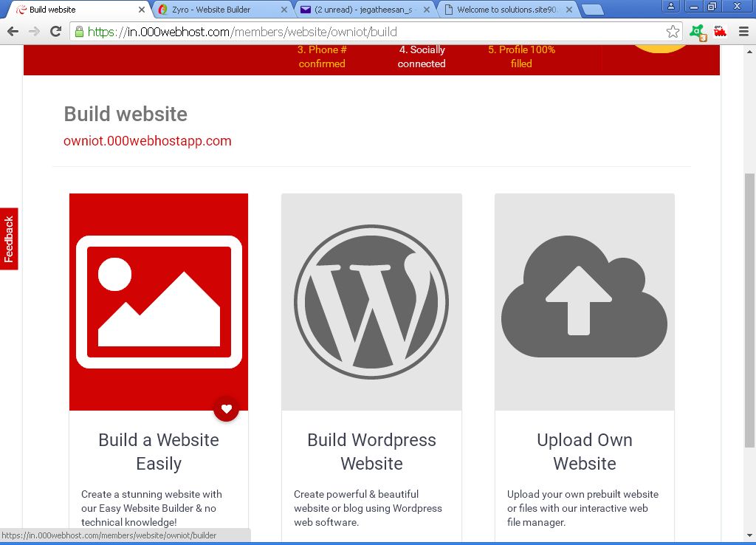Viewport: 756px width, 545px height.
Task: Click the secure padlock icon in address bar
Action: (x=79, y=32)
